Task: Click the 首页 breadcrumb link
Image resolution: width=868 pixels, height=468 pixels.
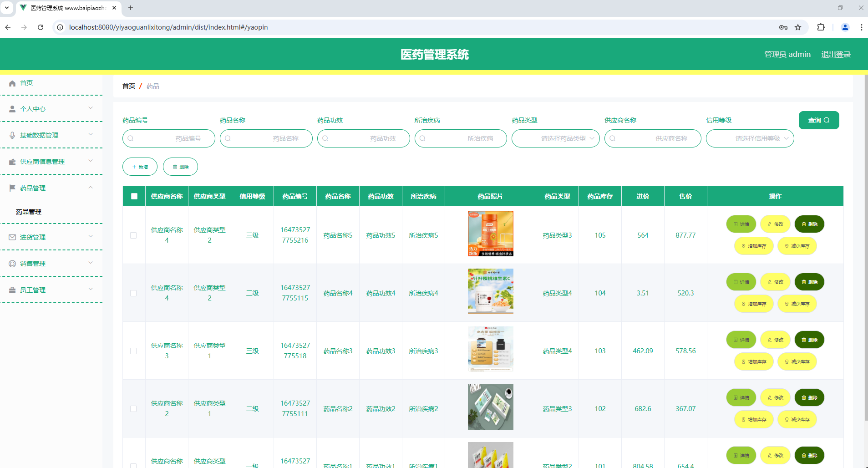Action: 128,86
